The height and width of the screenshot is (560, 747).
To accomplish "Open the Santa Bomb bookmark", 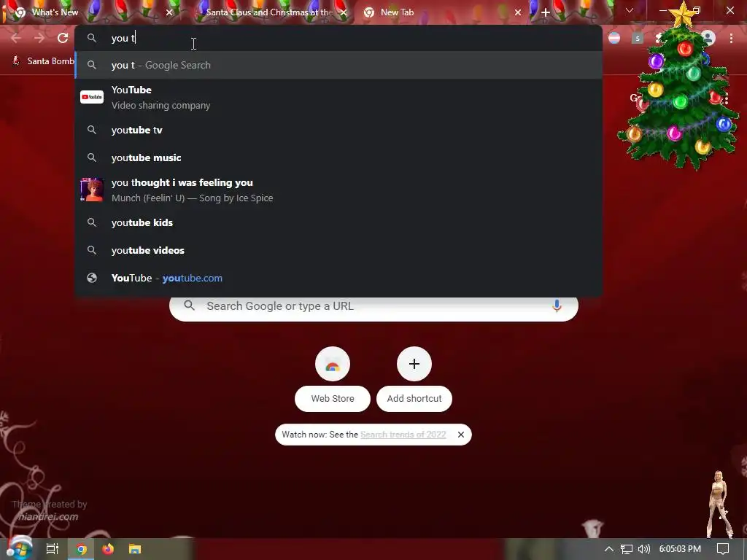I will [43, 61].
